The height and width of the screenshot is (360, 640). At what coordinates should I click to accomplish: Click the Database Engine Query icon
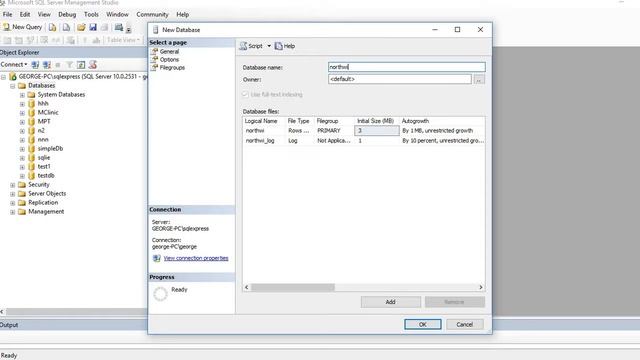[53, 27]
